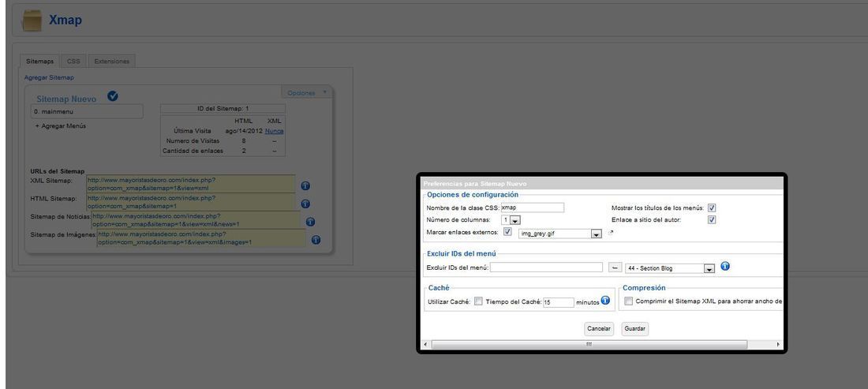Click the info icon after Caché minutos field

pyautogui.click(x=605, y=301)
